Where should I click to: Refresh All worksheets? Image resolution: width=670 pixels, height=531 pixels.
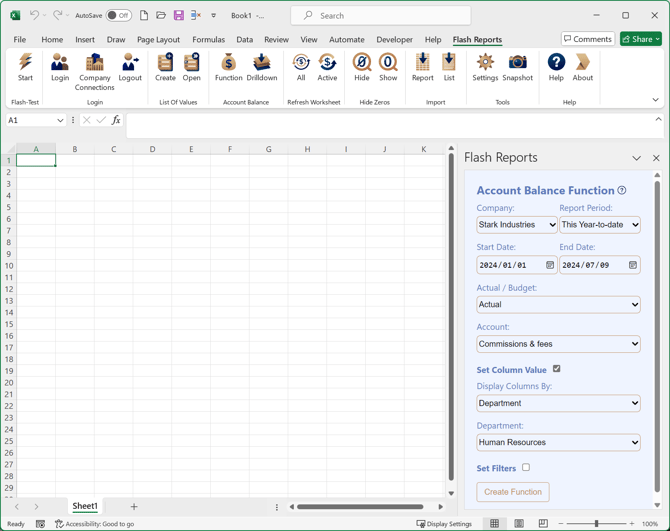click(301, 67)
